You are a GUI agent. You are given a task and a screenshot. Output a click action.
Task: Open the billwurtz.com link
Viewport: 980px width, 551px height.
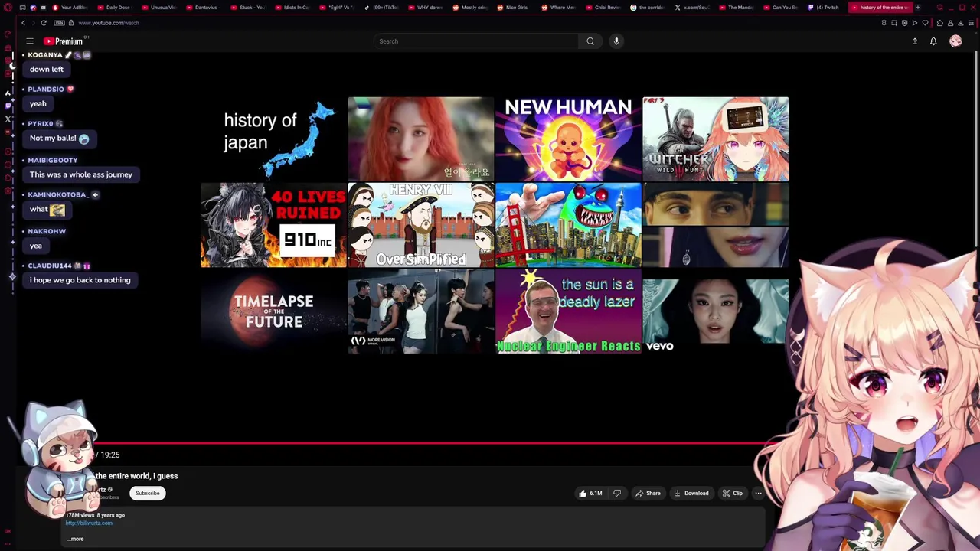(x=89, y=523)
